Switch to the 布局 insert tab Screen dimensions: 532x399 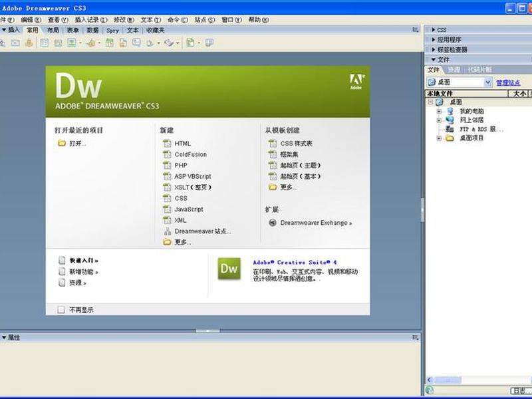click(53, 30)
